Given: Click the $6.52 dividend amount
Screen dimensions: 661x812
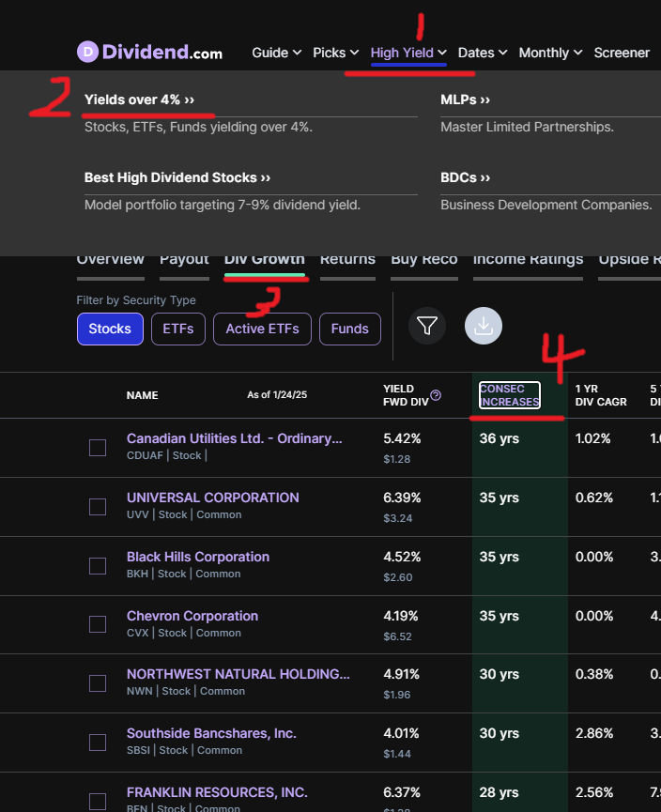Looking at the screenshot, I should point(397,636).
